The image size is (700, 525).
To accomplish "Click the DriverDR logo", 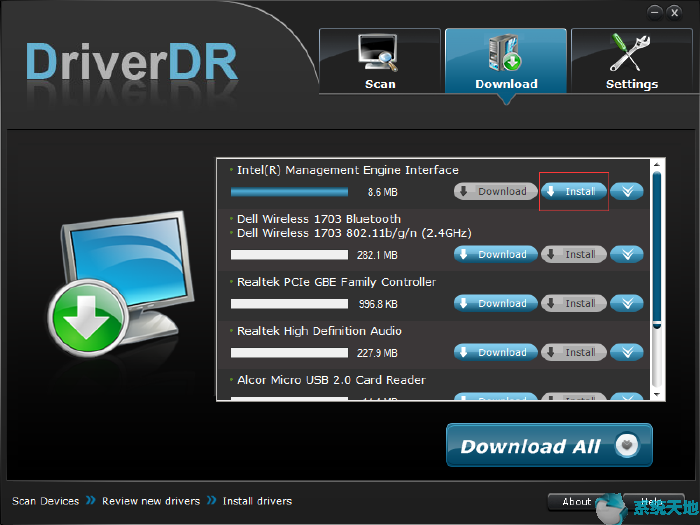I will click(x=132, y=61).
